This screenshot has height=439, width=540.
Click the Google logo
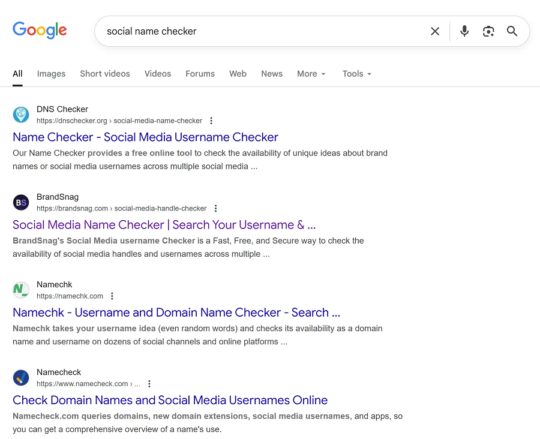(40, 30)
